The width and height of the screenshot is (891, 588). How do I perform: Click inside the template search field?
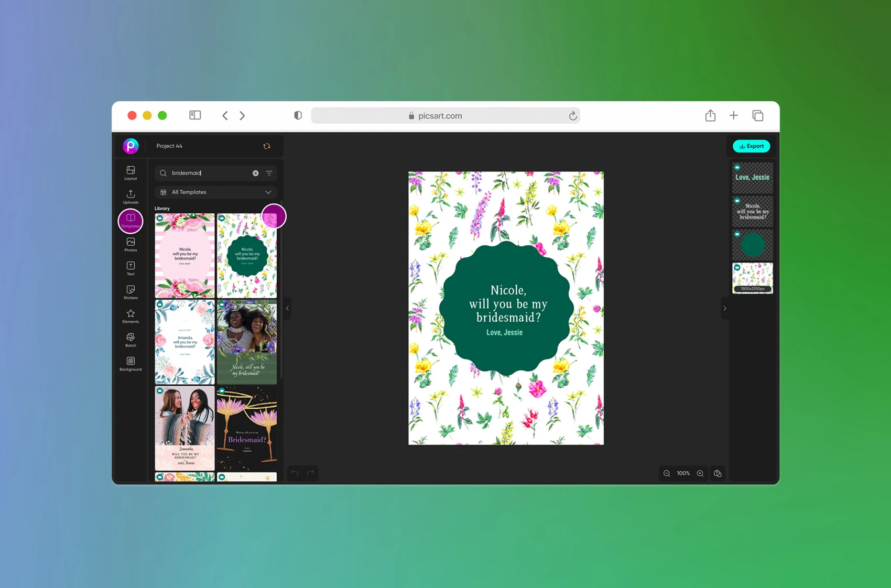point(204,173)
